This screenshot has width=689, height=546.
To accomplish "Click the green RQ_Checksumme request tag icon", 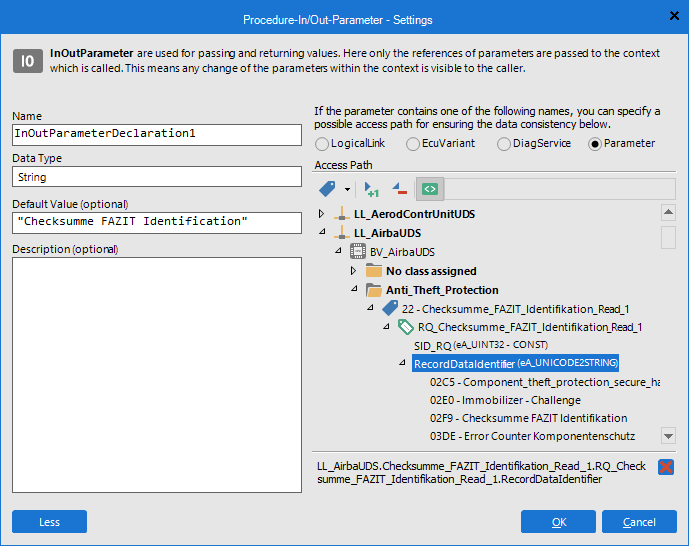I will (405, 327).
